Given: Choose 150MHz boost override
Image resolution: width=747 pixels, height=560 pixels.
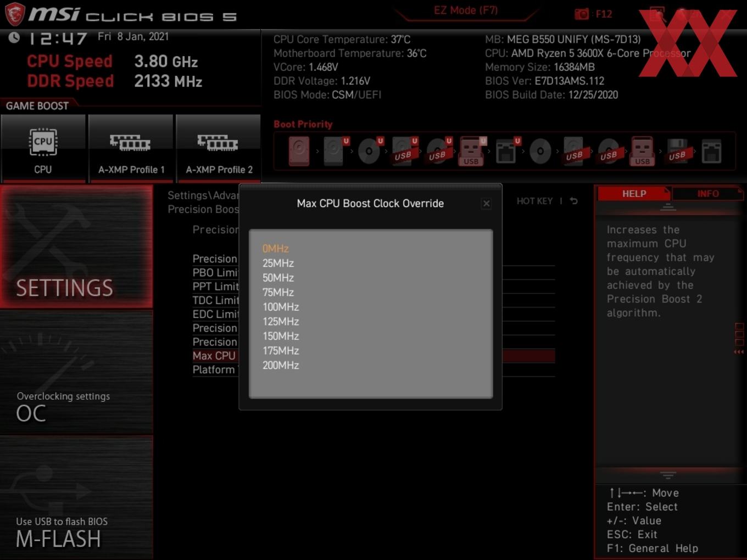Looking at the screenshot, I should click(x=281, y=336).
